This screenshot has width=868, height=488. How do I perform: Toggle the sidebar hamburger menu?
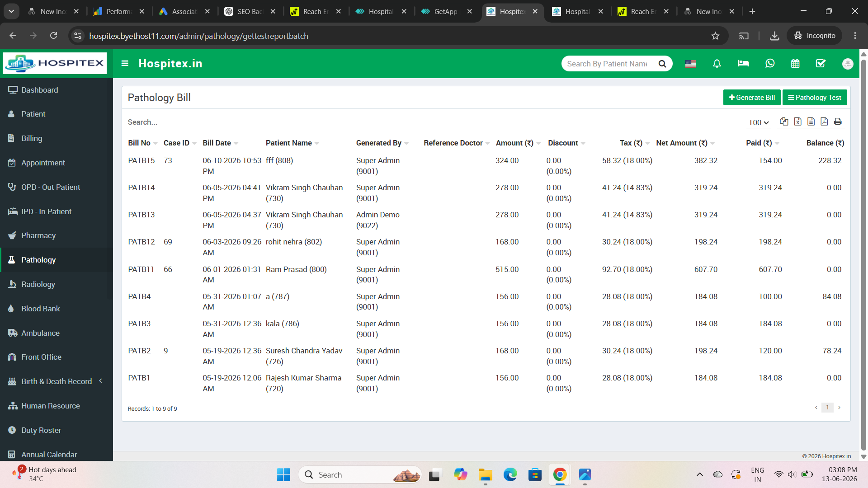point(125,63)
